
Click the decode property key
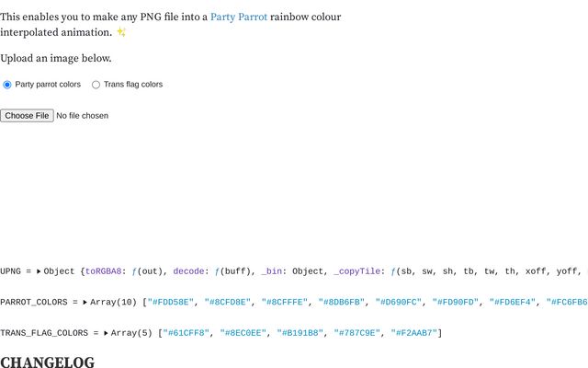click(188, 271)
